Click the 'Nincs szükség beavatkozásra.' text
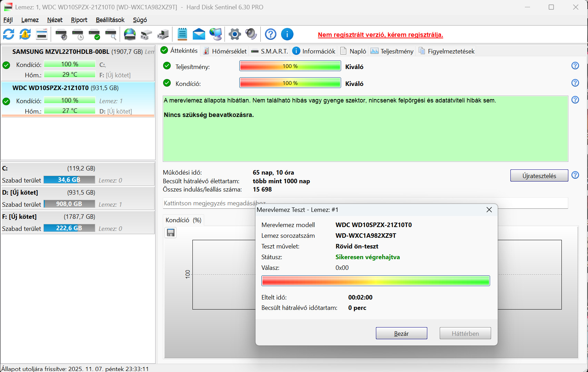Viewport: 588px width, 372px height. tap(209, 115)
